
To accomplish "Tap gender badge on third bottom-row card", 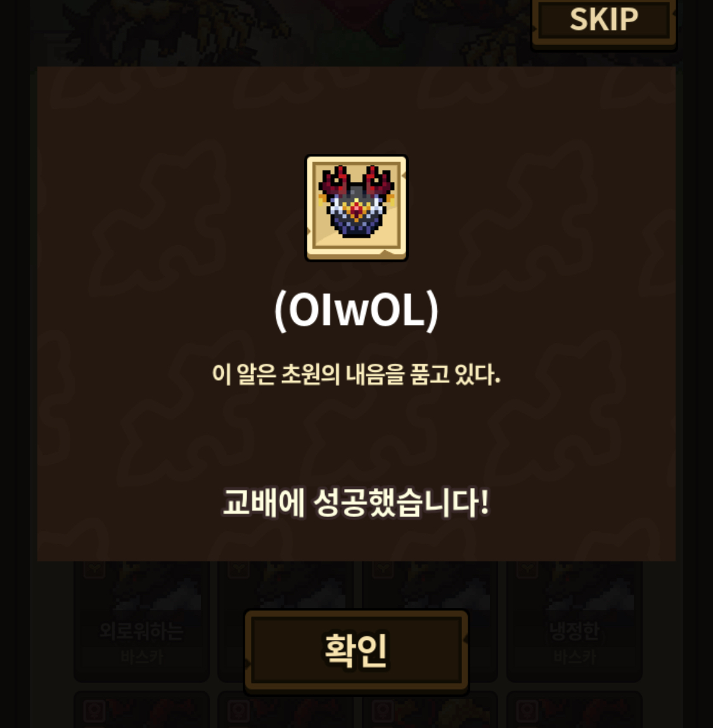I will (383, 710).
